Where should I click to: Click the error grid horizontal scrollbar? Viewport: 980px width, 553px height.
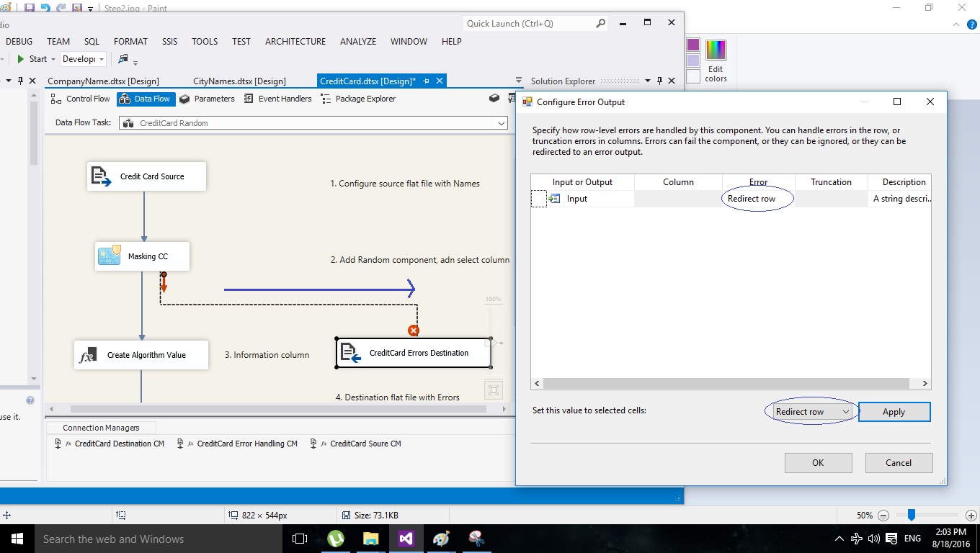(x=731, y=384)
